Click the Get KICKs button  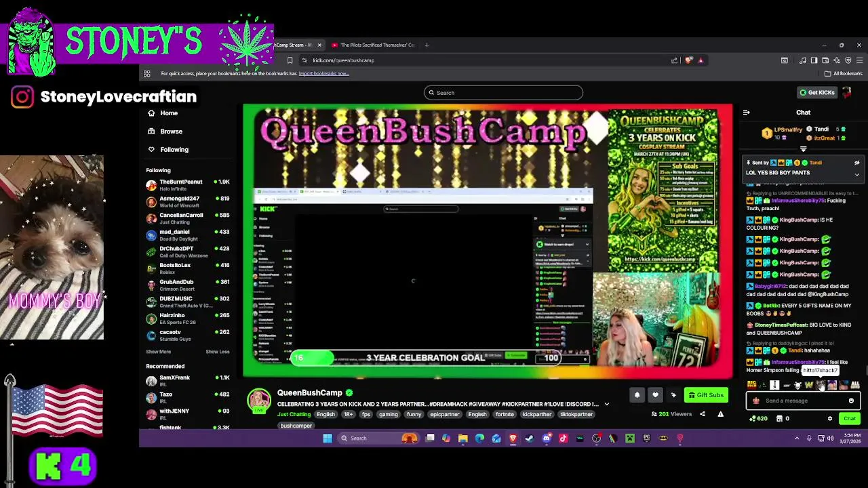pyautogui.click(x=816, y=92)
